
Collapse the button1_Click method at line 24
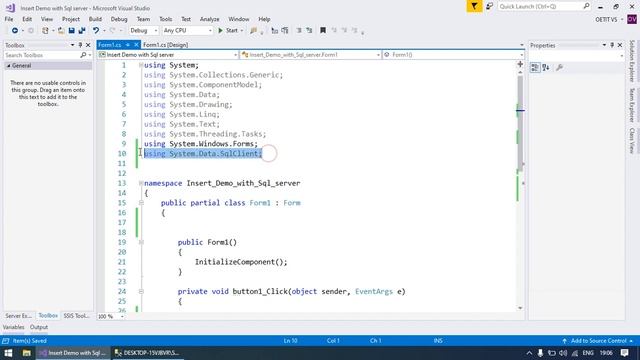[141, 291]
